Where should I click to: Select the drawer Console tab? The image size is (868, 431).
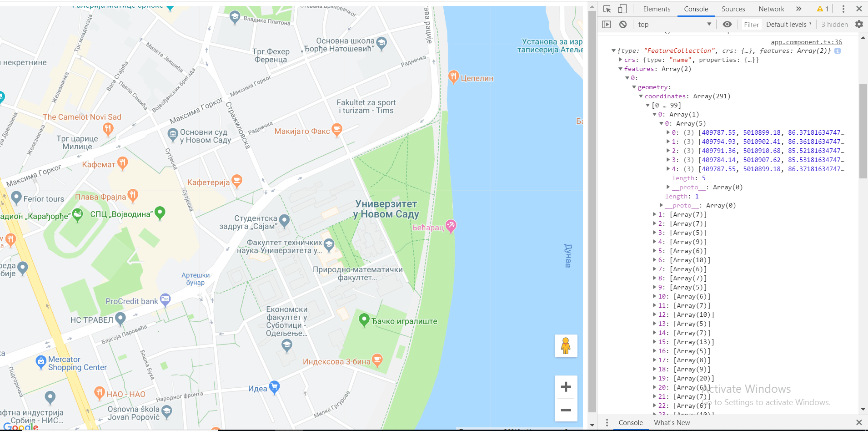[x=631, y=423]
